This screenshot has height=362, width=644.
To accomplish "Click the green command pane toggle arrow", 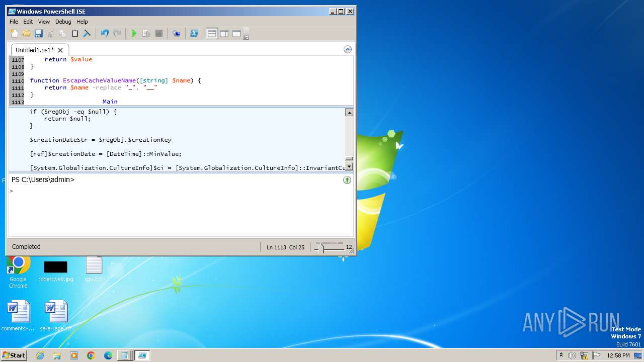I will click(x=347, y=179).
